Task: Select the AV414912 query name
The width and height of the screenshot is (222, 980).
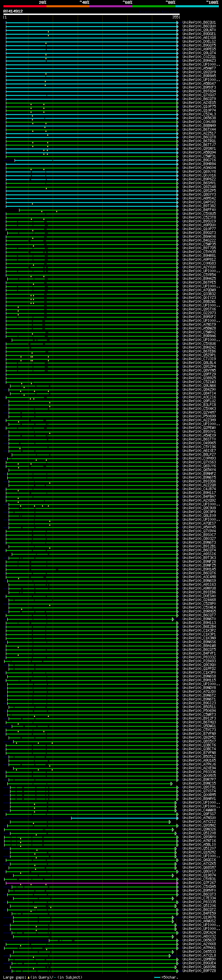Action: click(x=13, y=11)
